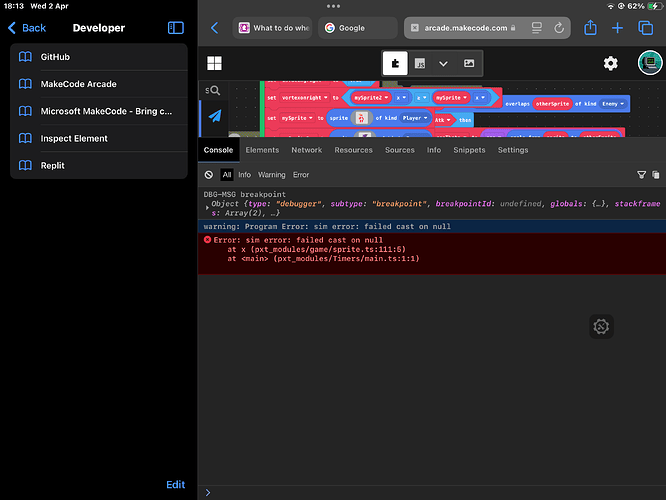
Task: Select the Console inspector tab
Action: point(218,150)
